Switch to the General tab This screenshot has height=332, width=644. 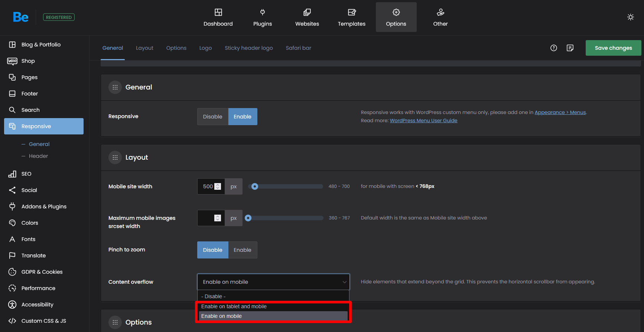[113, 48]
